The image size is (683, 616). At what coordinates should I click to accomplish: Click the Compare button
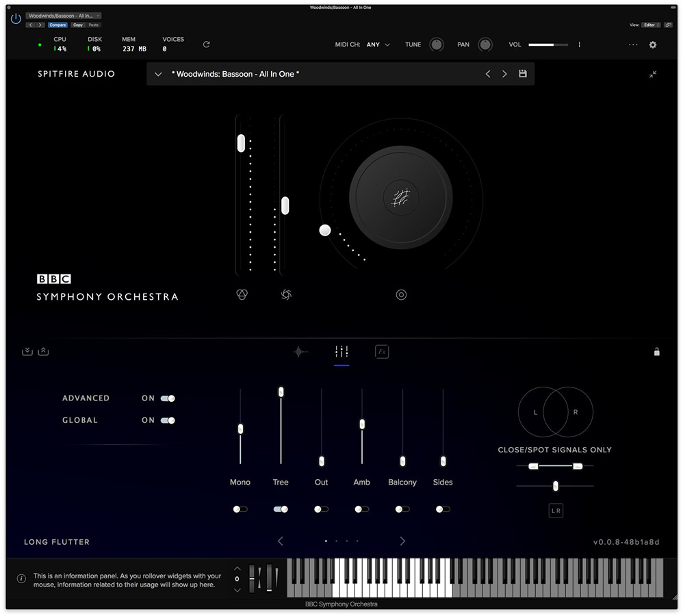(57, 25)
